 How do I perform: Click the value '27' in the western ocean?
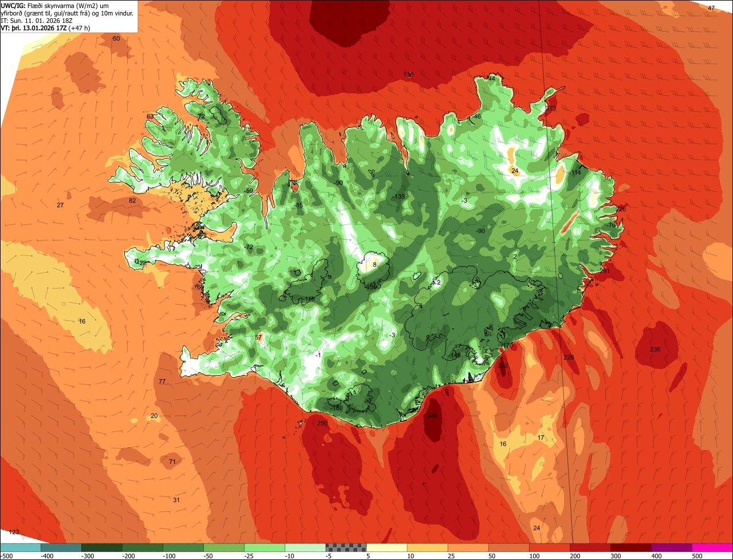point(60,205)
